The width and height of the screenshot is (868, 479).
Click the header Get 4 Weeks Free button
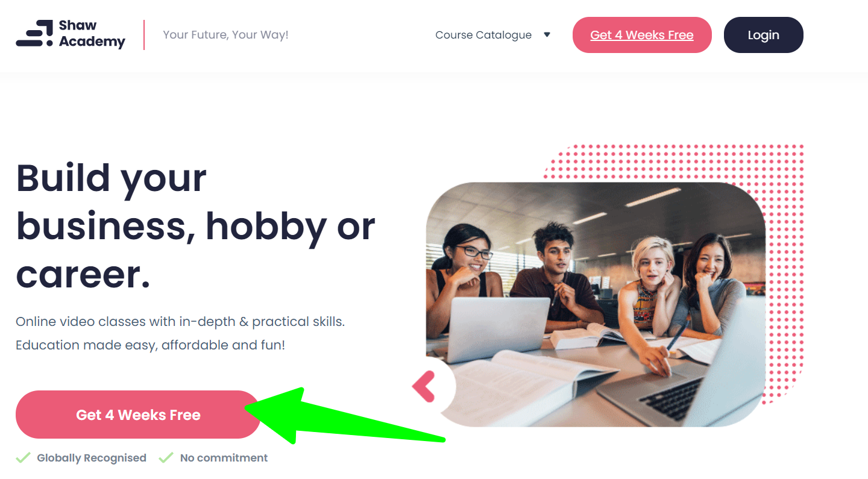click(642, 35)
